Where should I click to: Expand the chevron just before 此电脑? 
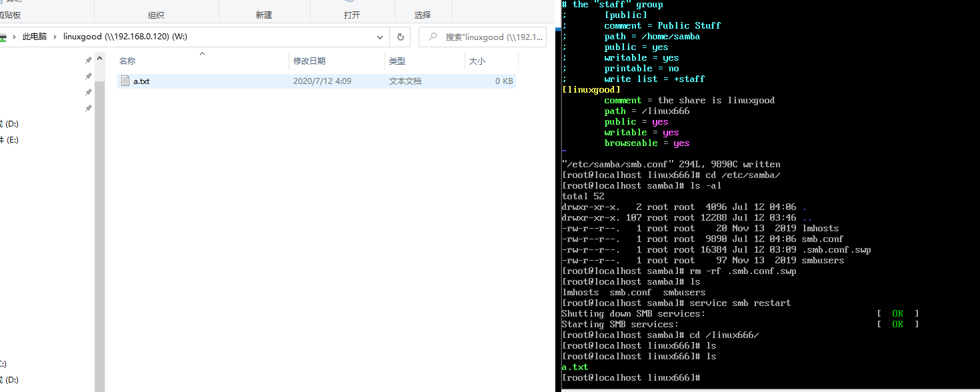tap(15, 37)
